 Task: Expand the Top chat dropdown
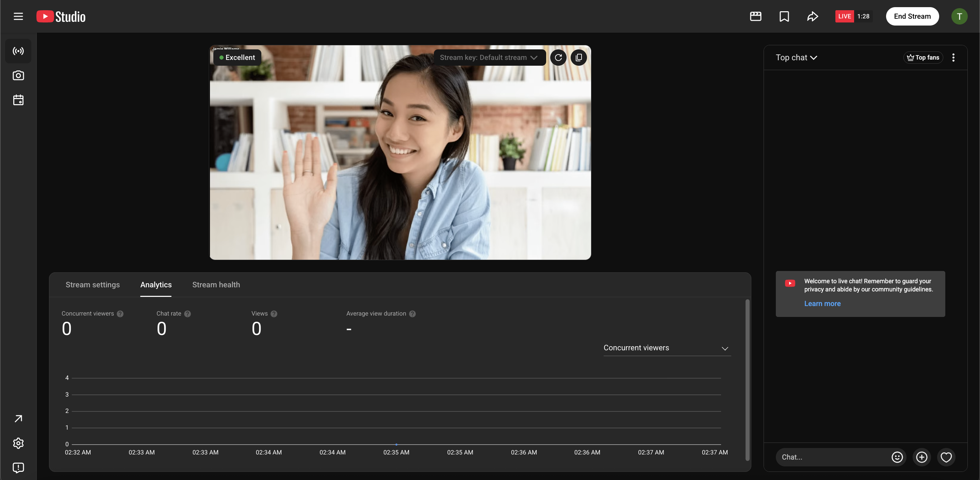click(796, 58)
